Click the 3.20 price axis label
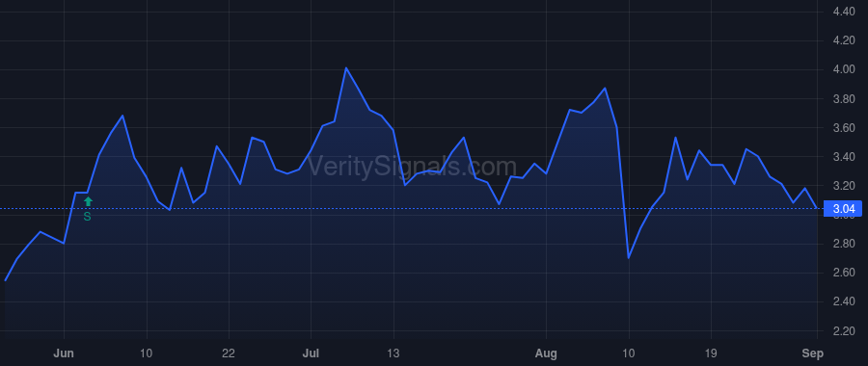This screenshot has height=366, width=868. (x=844, y=186)
